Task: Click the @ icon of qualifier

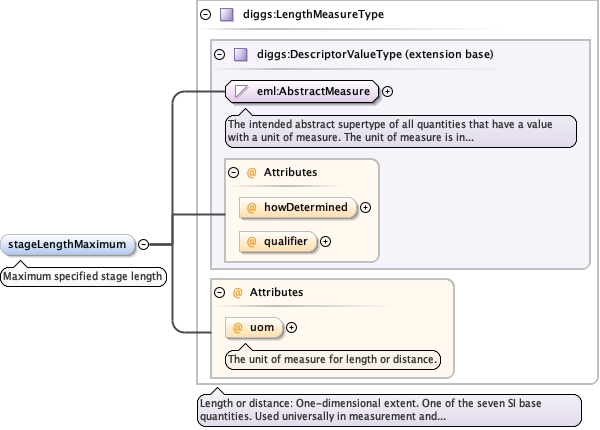Action: (x=251, y=241)
